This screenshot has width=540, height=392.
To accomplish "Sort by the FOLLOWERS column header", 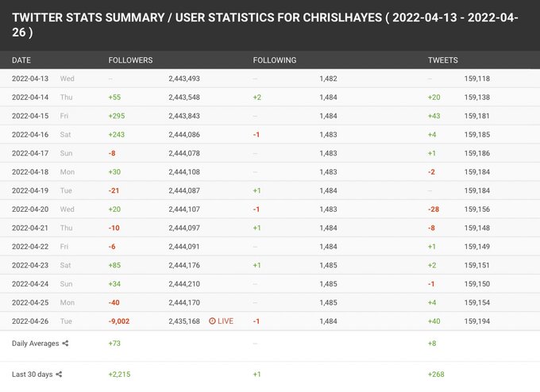I will pyautogui.click(x=130, y=60).
